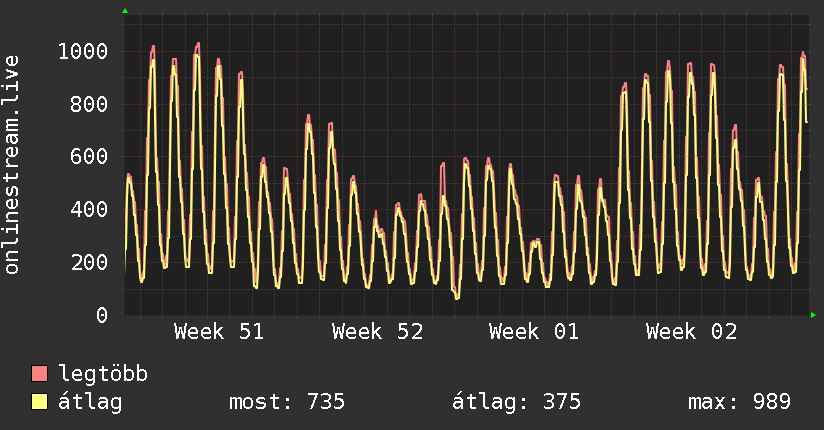Click the 0 y-axis tick label
Image resolution: width=824 pixels, height=430 pixels.
(102, 315)
